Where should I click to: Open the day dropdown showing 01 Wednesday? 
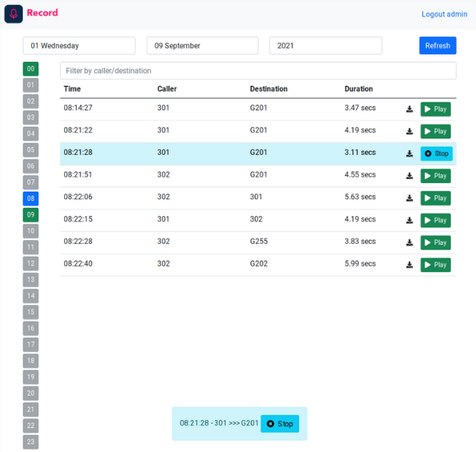point(79,46)
